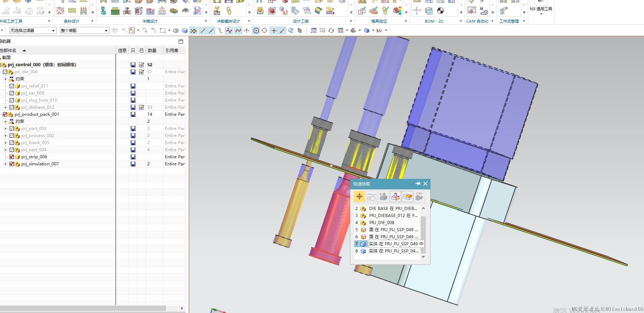Select prj_control_000 root tree item
The image size is (644, 313).
tap(42, 65)
